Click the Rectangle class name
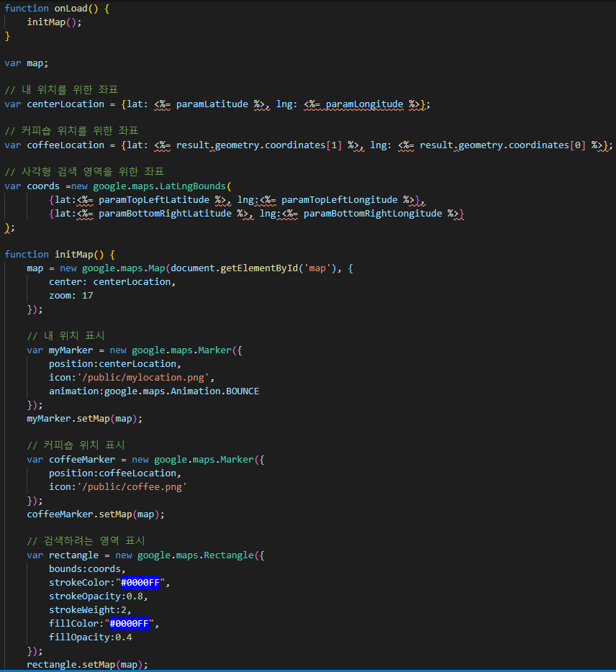 click(x=229, y=555)
